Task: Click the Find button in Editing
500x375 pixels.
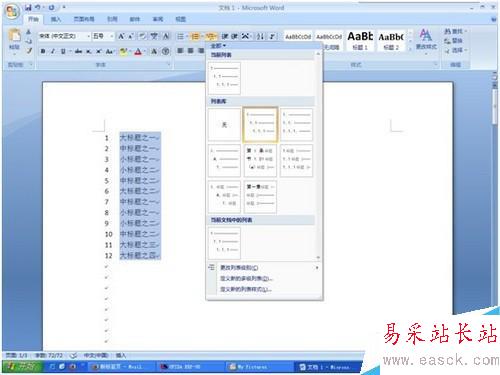Action: 455,31
